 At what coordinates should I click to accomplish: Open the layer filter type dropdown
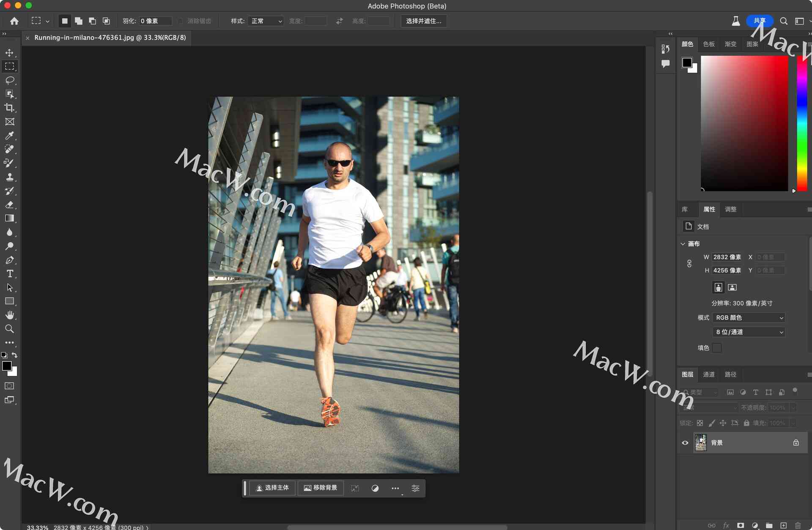click(700, 392)
